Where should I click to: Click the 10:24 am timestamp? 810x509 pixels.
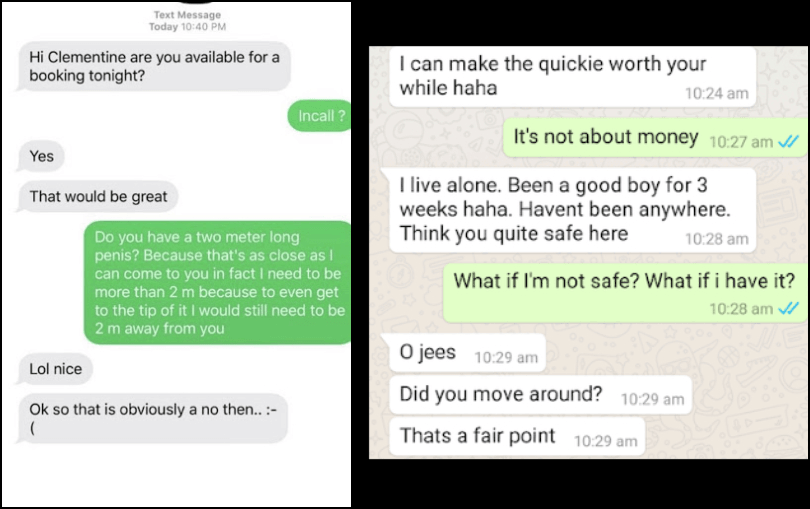click(716, 94)
